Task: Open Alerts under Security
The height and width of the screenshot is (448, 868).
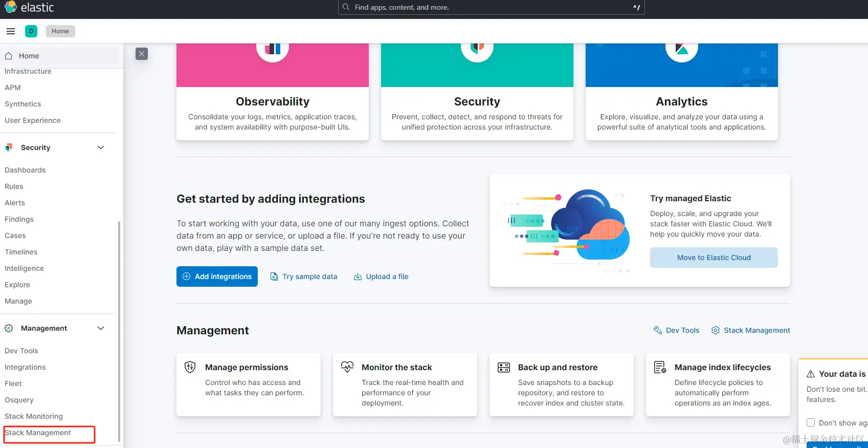Action: [x=15, y=203]
